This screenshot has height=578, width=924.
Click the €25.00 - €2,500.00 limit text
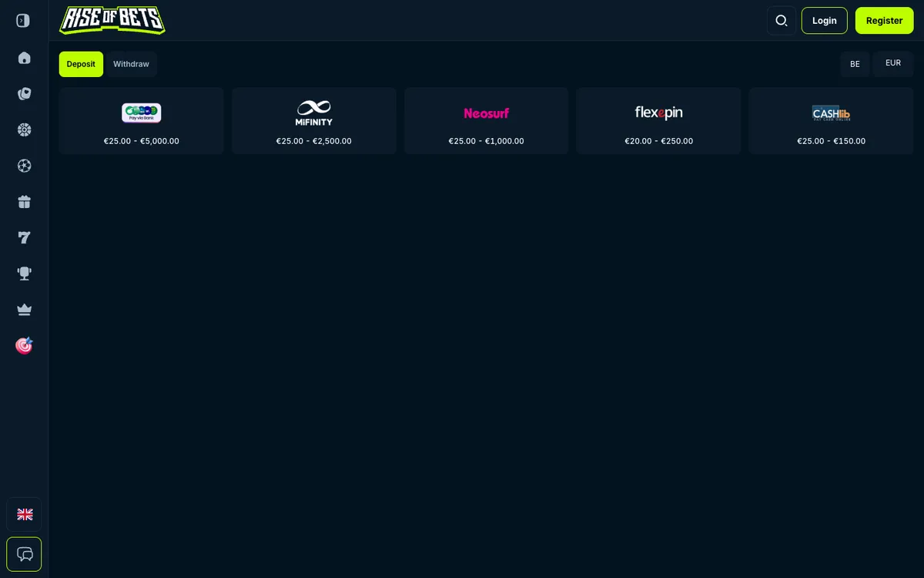pos(314,141)
